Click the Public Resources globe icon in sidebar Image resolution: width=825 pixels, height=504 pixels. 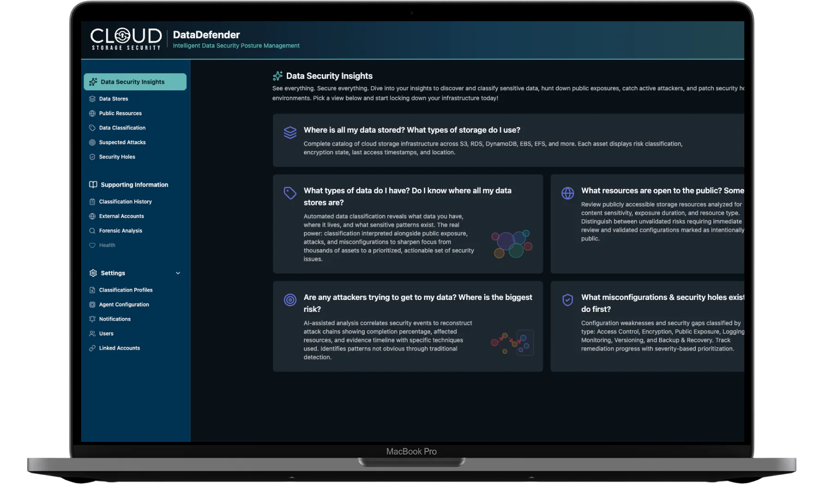pos(92,113)
